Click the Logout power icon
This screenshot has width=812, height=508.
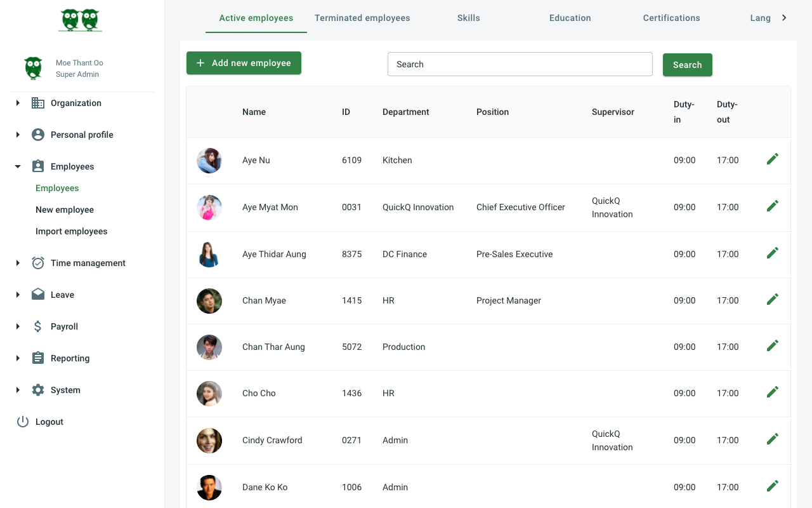(x=23, y=422)
